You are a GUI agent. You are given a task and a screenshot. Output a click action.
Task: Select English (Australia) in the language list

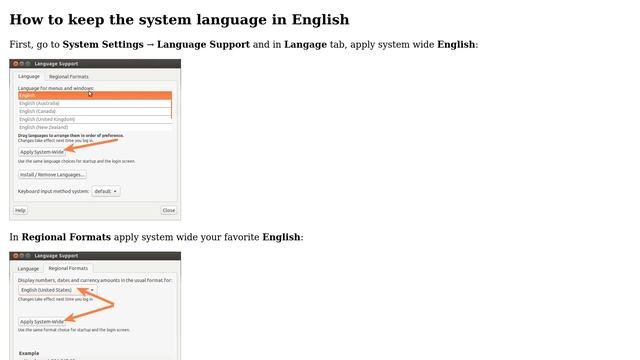click(x=95, y=104)
